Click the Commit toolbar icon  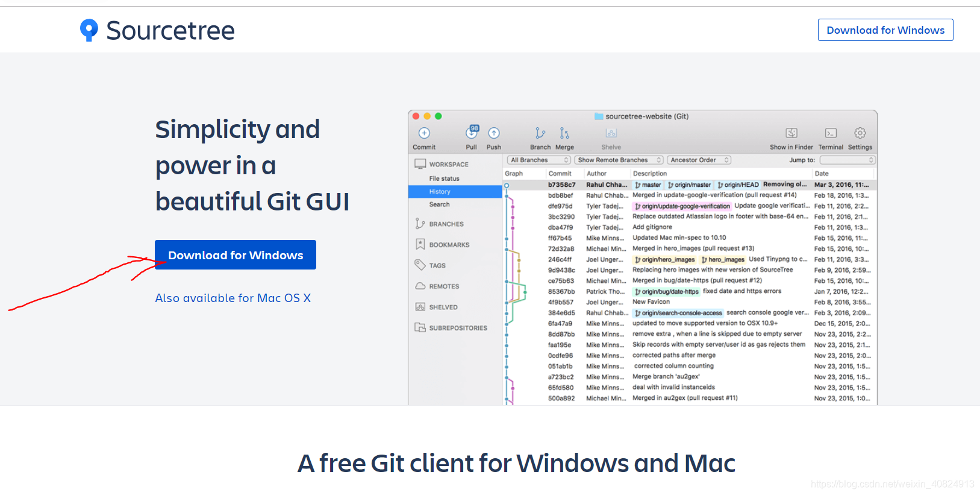tap(424, 133)
